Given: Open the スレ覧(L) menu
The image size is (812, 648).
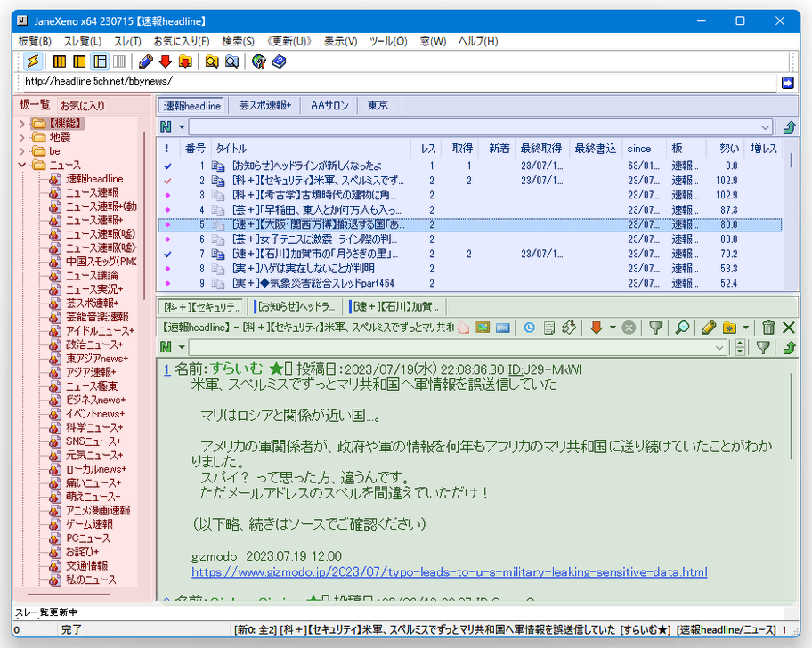Looking at the screenshot, I should 82,42.
